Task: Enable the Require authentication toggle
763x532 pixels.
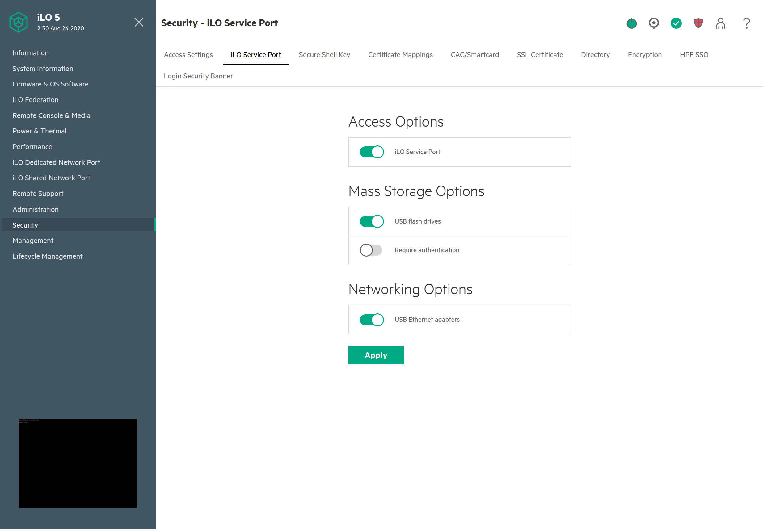Action: click(371, 250)
